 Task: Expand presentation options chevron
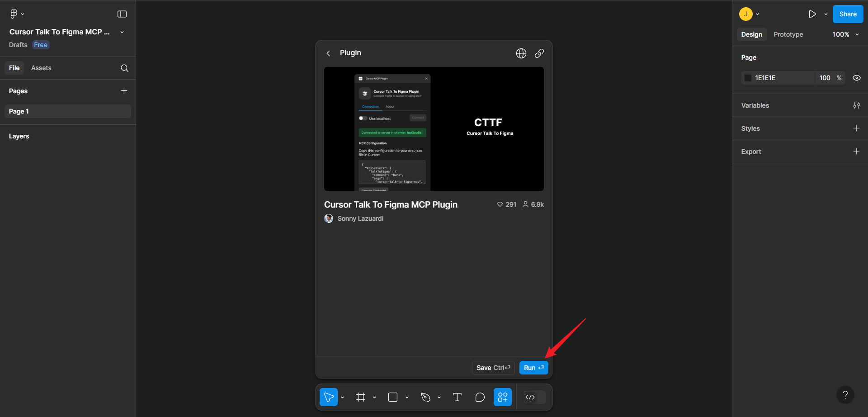click(x=826, y=14)
